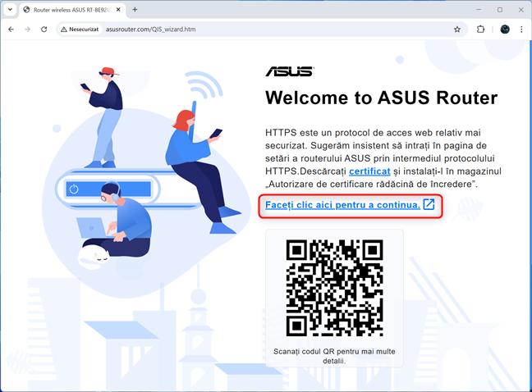Open the Extensions puzzle icon
532x392 pixels.
(480, 30)
